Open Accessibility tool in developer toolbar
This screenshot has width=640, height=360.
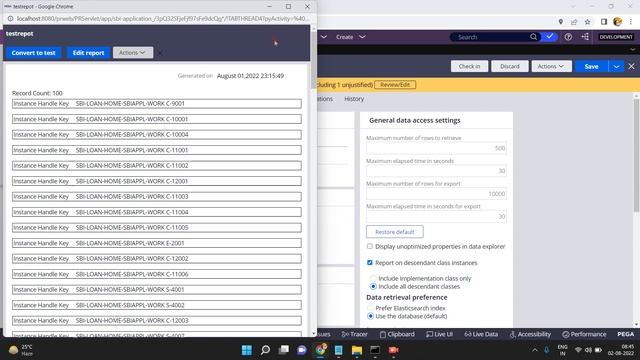pos(530,334)
